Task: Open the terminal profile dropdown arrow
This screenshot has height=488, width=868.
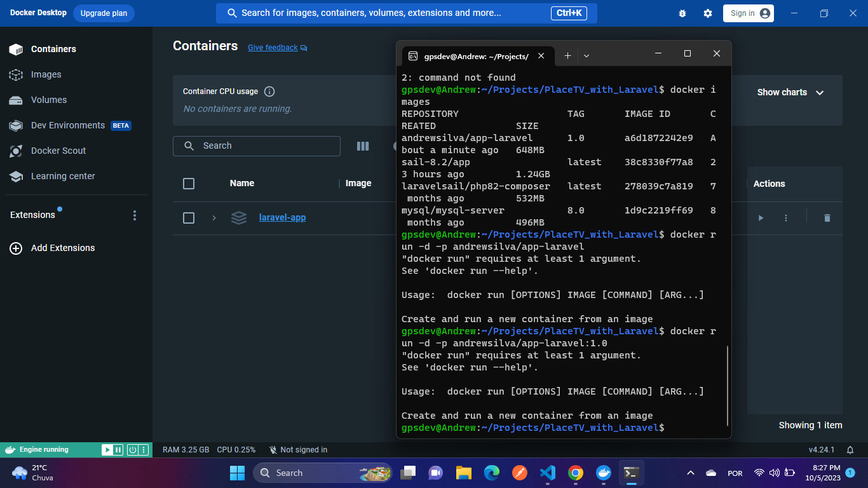Action: [x=587, y=56]
